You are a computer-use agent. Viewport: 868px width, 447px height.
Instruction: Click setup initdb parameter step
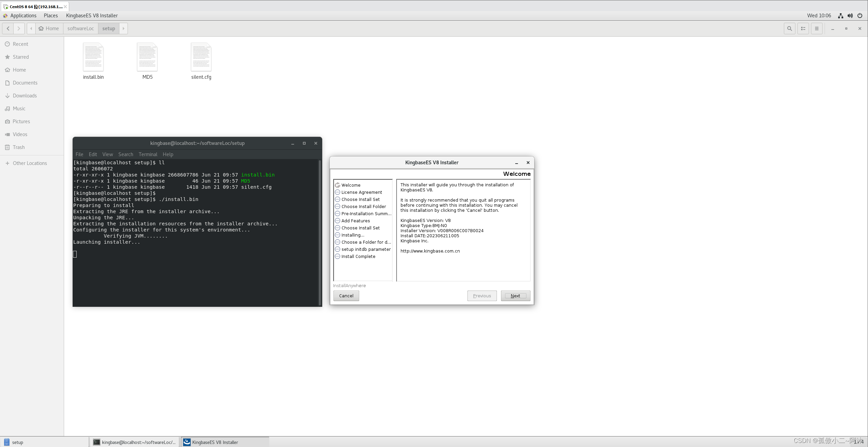366,249
